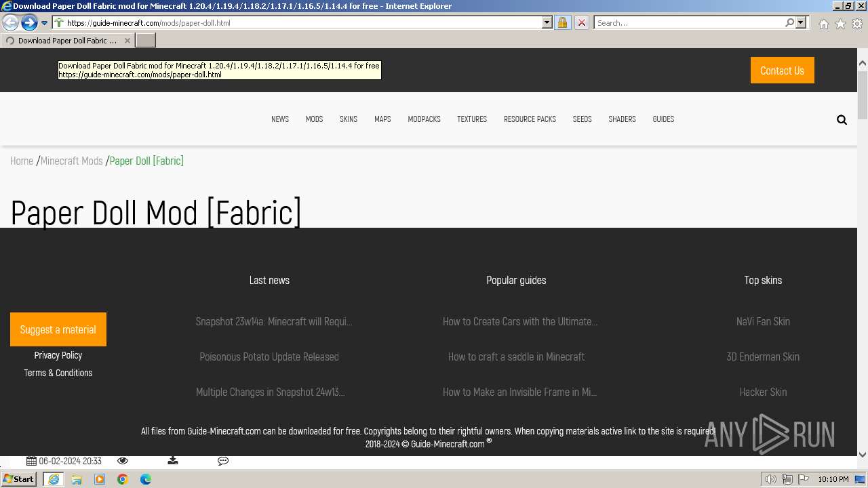Open the MAPS menu item

382,119
